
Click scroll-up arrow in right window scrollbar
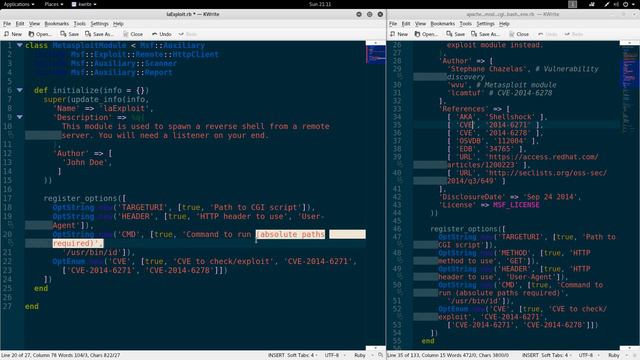point(630,42)
